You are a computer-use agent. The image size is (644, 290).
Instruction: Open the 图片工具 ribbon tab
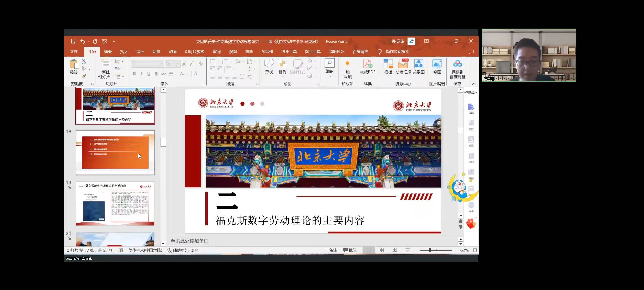(313, 52)
